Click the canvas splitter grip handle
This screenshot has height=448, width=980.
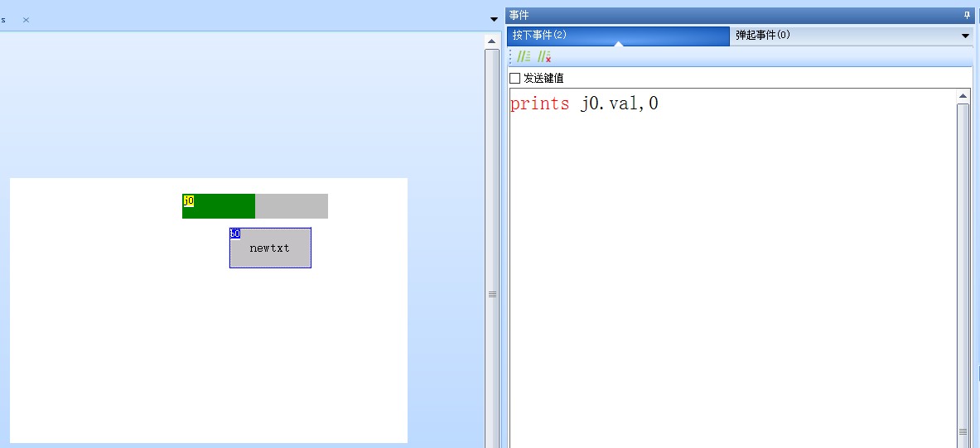click(492, 294)
